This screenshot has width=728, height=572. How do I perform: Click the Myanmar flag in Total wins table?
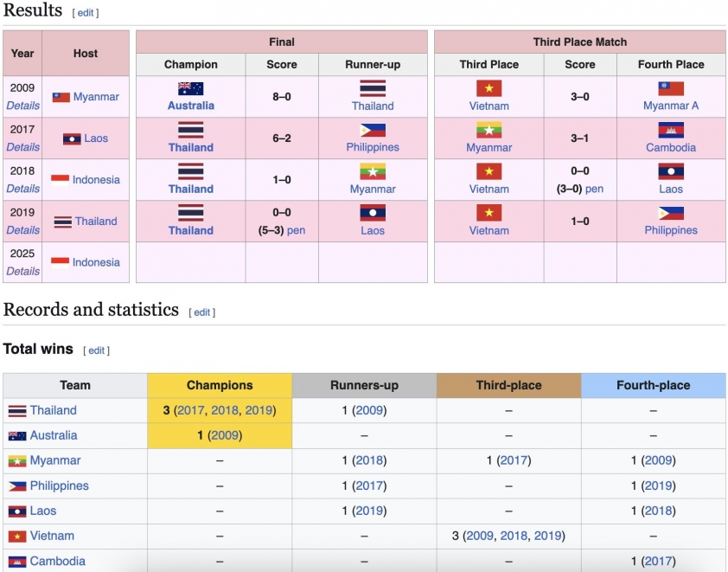[17, 461]
